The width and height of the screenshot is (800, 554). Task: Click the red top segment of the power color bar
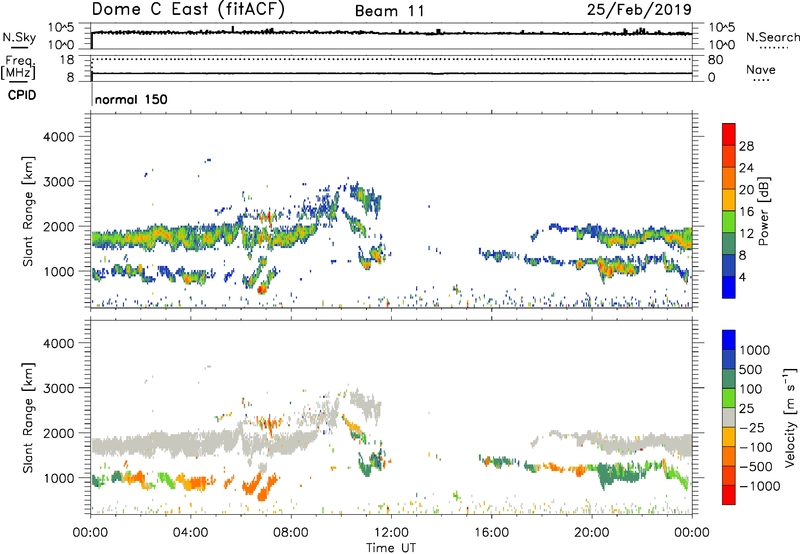pyautogui.click(x=729, y=135)
